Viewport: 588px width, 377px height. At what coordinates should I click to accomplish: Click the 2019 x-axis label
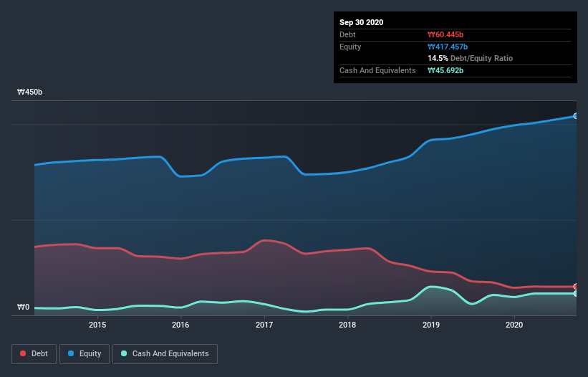tap(431, 325)
